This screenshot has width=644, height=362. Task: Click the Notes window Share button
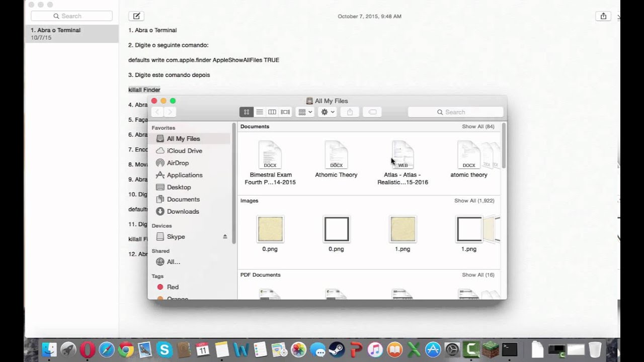603,16
